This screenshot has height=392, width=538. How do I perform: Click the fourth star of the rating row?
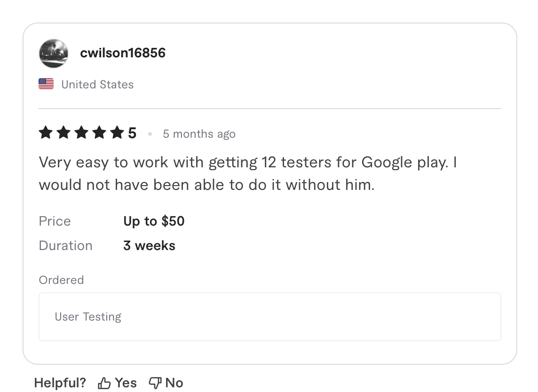pos(99,133)
